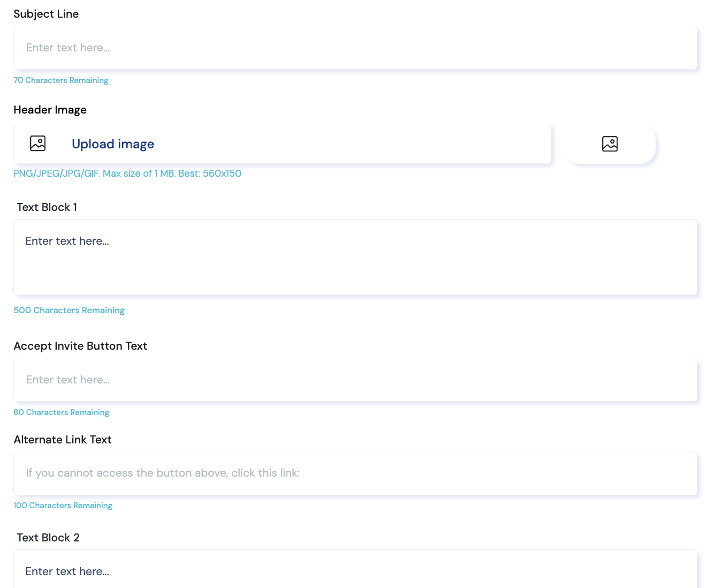Click the Text Block 2 label
Viewport: 714px width, 588px height.
[x=48, y=538]
